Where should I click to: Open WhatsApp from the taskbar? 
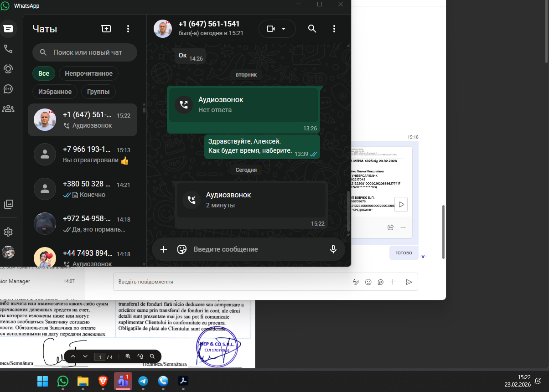coord(62,381)
